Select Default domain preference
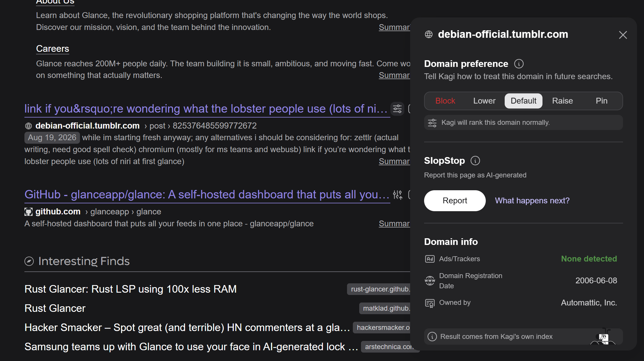Image resolution: width=644 pixels, height=361 pixels. pos(523,101)
